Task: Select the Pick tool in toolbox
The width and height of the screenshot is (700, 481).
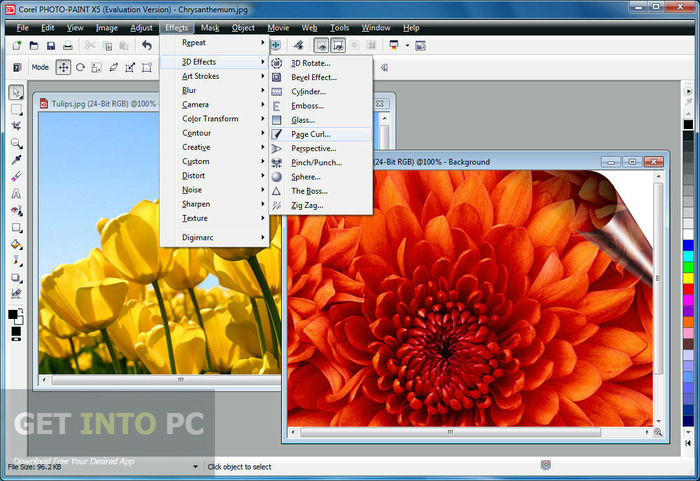Action: tap(16, 92)
